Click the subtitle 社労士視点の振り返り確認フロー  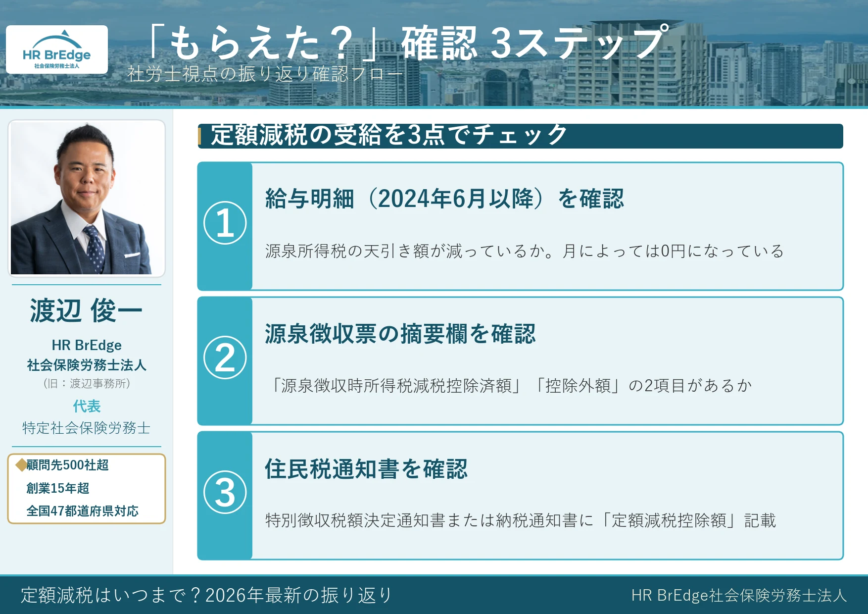point(265,74)
